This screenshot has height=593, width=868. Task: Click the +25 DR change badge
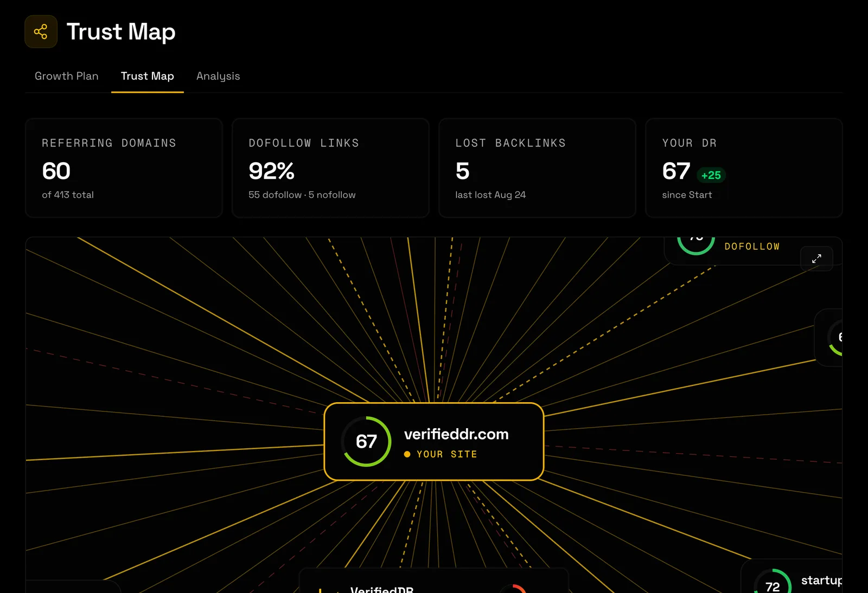tap(711, 175)
